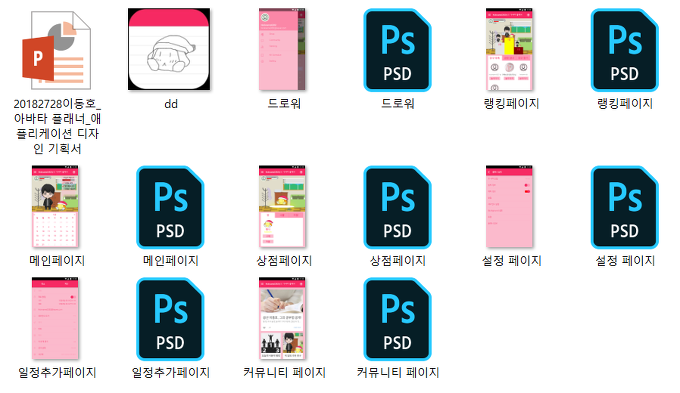
Task: Select the 메인페이지 PSD file icon
Action: [x=170, y=207]
